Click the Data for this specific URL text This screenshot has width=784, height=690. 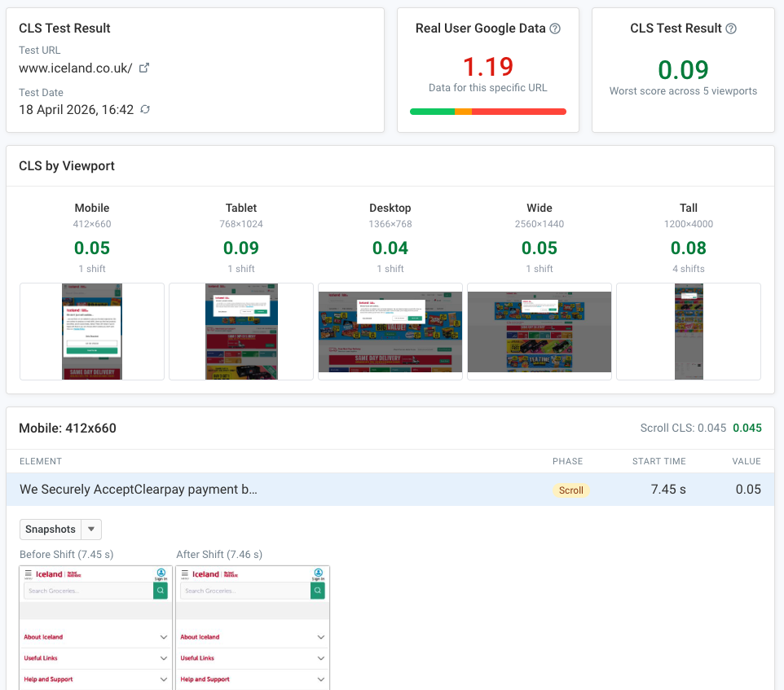pos(488,87)
